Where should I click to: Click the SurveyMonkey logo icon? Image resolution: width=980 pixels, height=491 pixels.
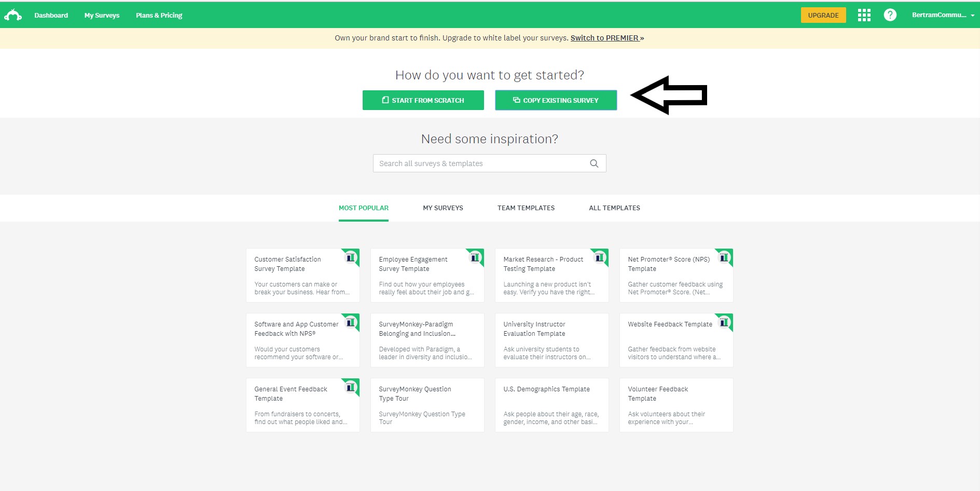click(13, 15)
